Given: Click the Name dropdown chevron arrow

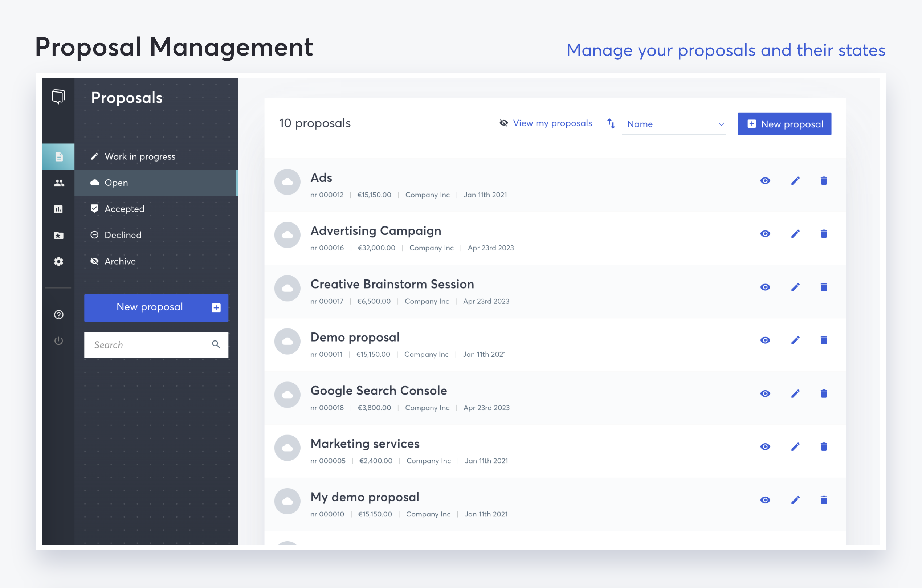Looking at the screenshot, I should (x=721, y=124).
